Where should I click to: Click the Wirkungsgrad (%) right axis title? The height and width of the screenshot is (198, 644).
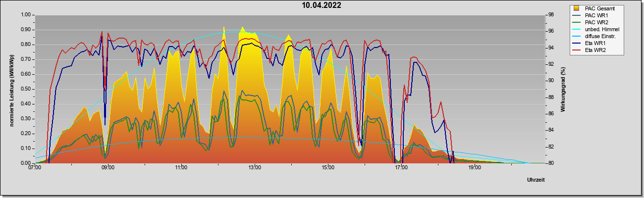[563, 89]
